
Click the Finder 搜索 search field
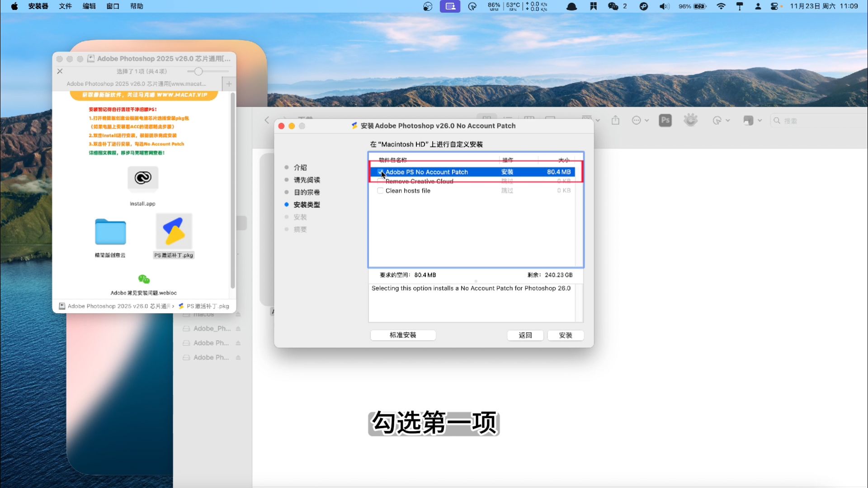click(x=818, y=121)
